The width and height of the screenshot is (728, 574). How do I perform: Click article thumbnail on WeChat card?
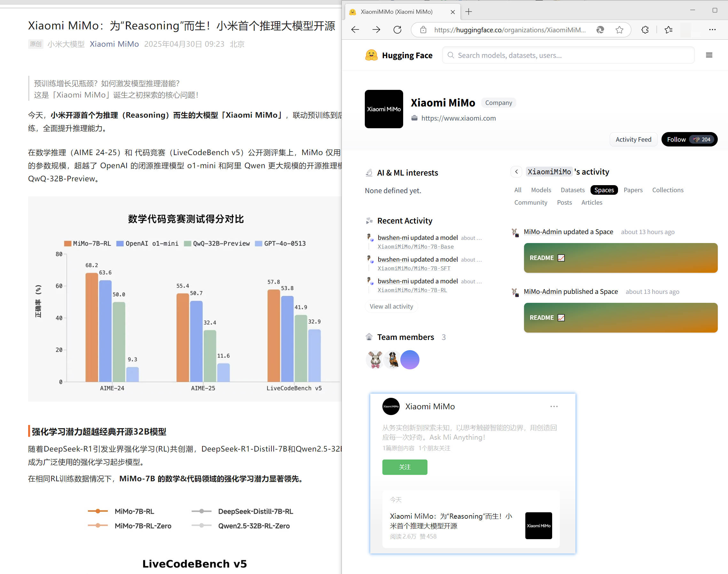click(x=538, y=525)
